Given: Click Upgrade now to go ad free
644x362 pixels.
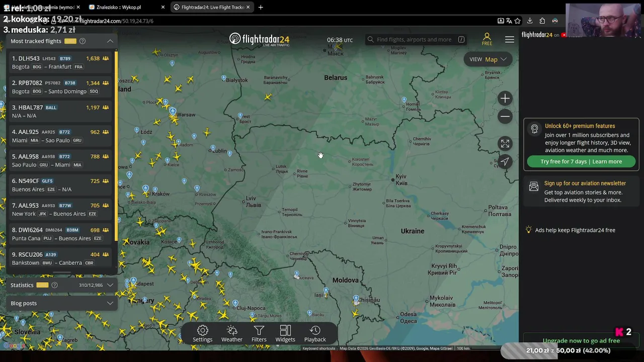Looking at the screenshot, I should (x=581, y=340).
